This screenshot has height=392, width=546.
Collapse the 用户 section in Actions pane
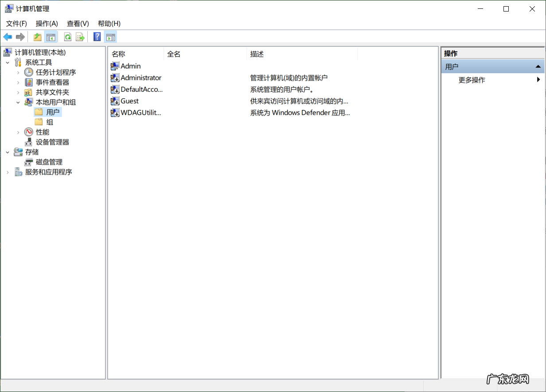coord(538,67)
